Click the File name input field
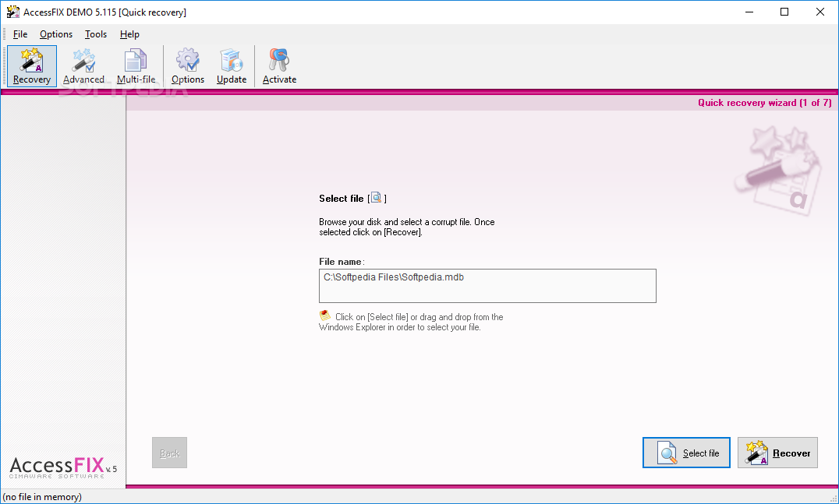 click(x=487, y=286)
